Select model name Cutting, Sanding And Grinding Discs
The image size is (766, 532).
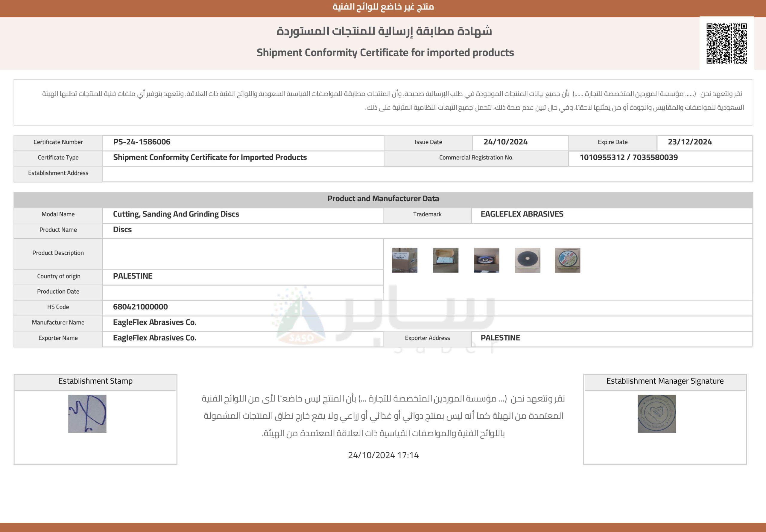point(176,214)
